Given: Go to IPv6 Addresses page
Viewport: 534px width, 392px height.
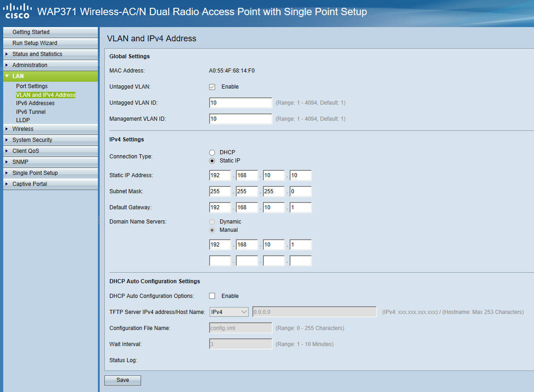Looking at the screenshot, I should 35,103.
